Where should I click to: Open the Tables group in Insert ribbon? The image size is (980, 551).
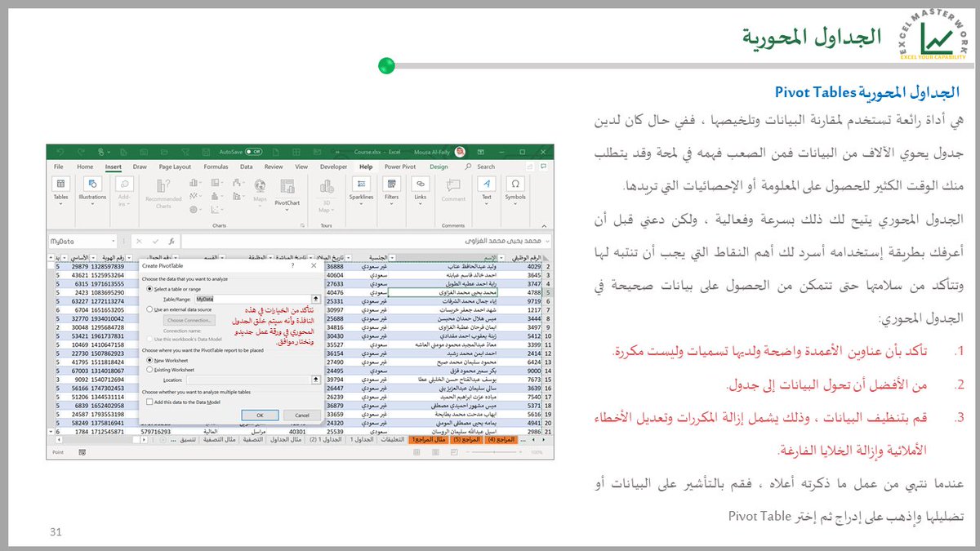click(60, 190)
